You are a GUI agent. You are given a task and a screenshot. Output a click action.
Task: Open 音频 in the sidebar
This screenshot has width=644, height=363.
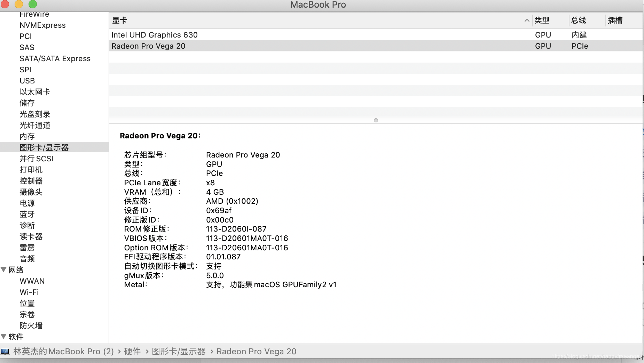point(27,259)
